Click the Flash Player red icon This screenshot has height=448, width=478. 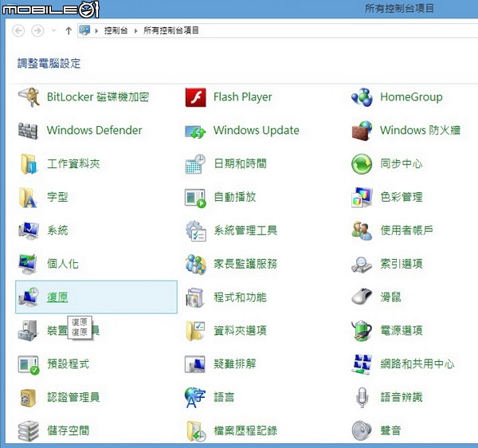tap(195, 97)
